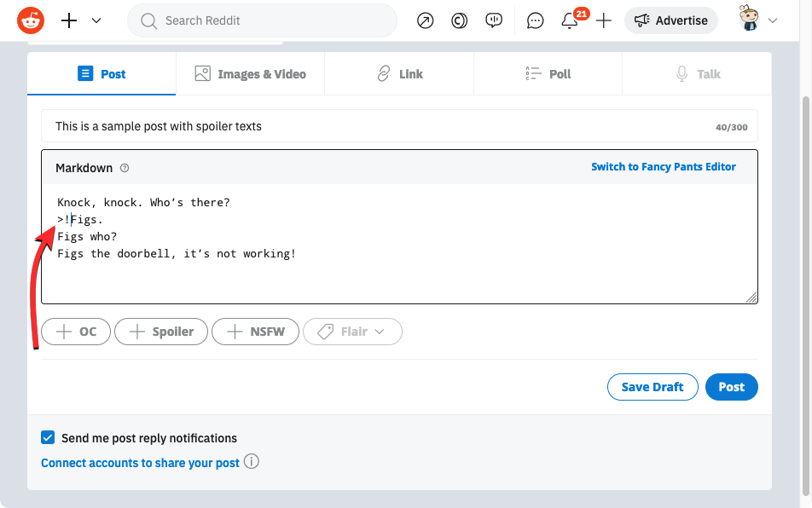The image size is (812, 508).
Task: Click the create post plus icon
Action: [604, 20]
